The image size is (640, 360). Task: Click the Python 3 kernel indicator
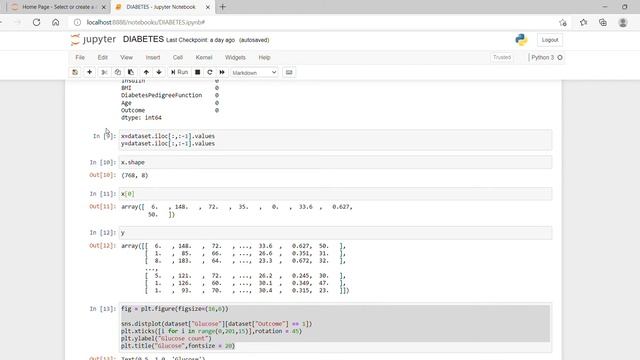coord(547,58)
